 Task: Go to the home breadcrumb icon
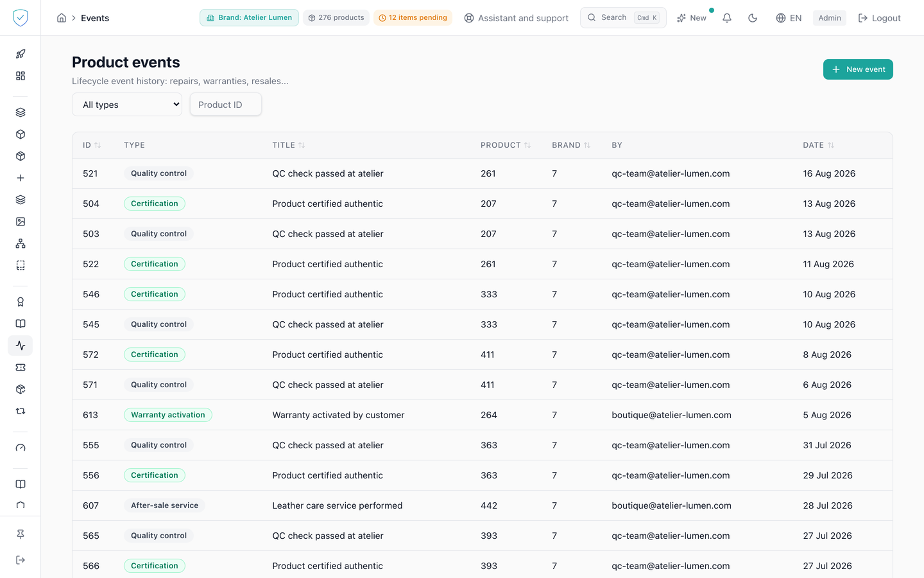(x=62, y=18)
